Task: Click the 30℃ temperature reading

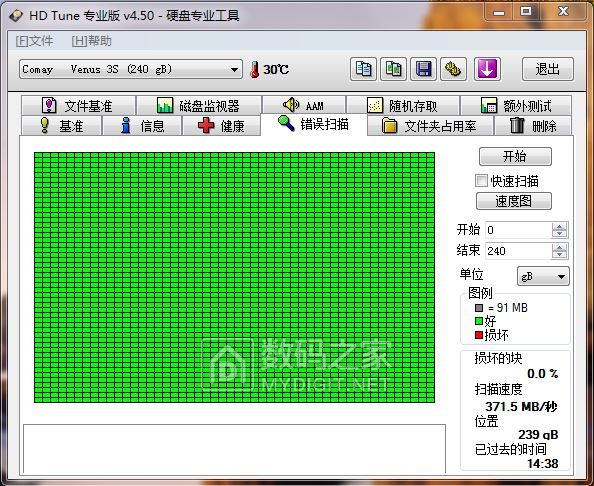Action: 276,70
